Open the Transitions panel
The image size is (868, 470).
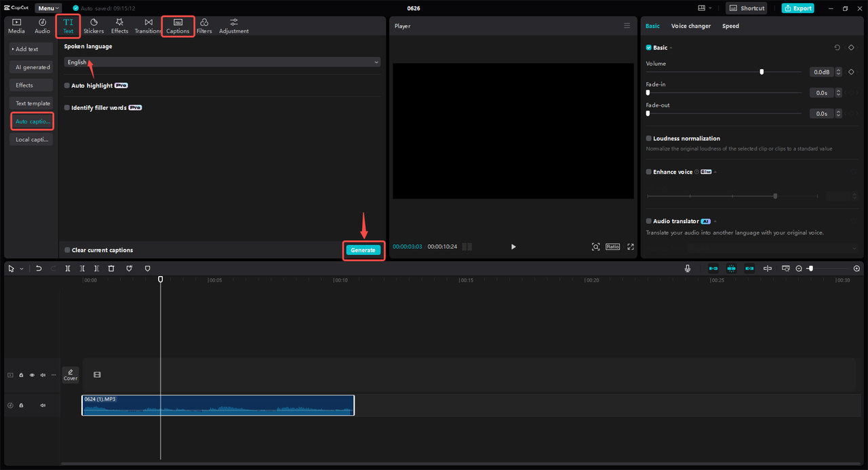(148, 26)
